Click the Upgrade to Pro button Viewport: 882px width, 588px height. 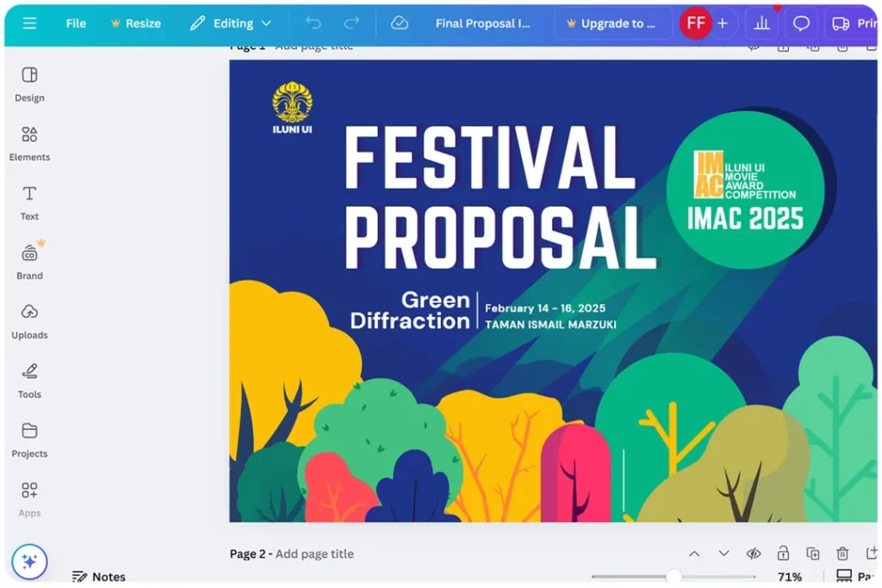point(612,23)
